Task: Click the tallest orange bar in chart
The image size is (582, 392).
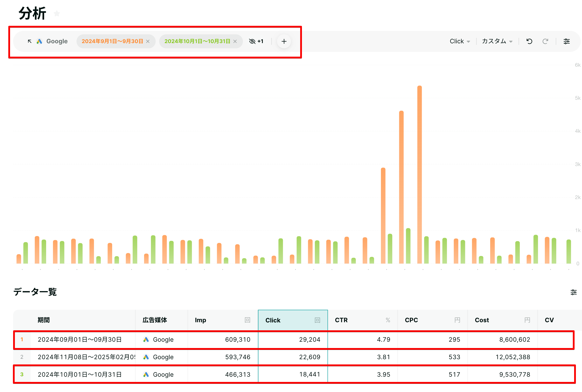Action: click(420, 175)
